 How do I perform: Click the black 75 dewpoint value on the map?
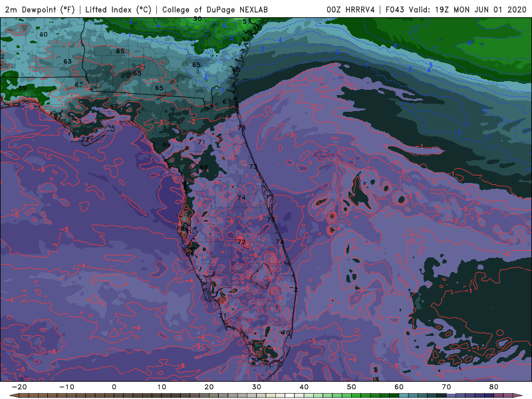tap(271, 219)
